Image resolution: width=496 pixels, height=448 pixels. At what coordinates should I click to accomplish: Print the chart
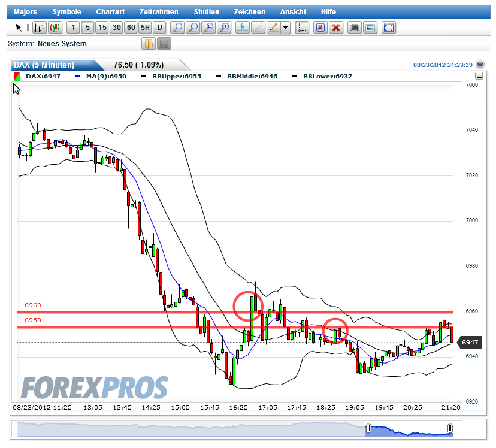pos(355,28)
